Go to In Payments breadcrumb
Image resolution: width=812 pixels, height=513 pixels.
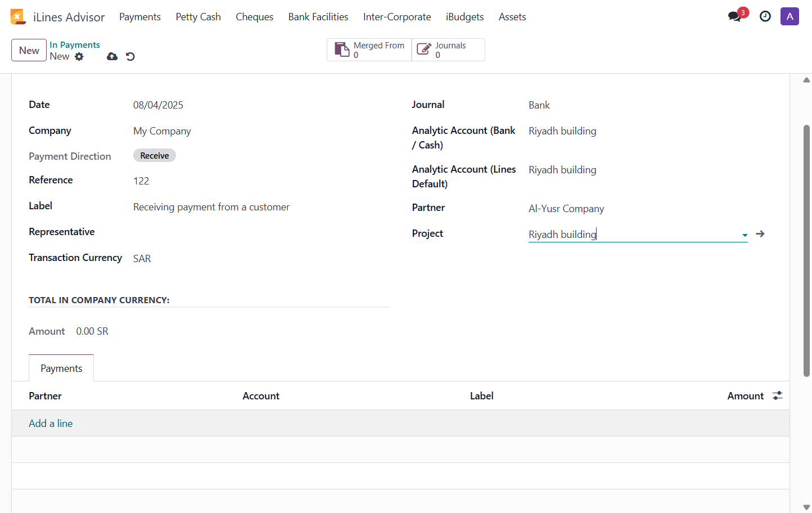click(x=75, y=44)
